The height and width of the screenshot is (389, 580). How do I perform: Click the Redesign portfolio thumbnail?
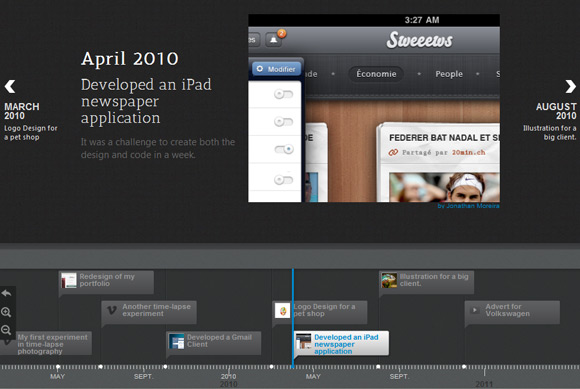click(x=69, y=280)
